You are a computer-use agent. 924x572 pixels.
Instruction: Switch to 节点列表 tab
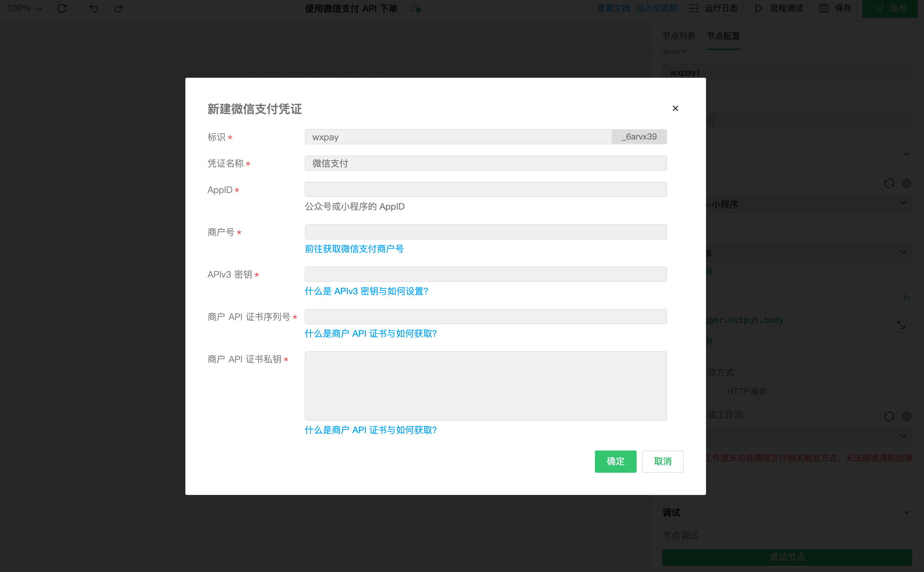pos(679,36)
